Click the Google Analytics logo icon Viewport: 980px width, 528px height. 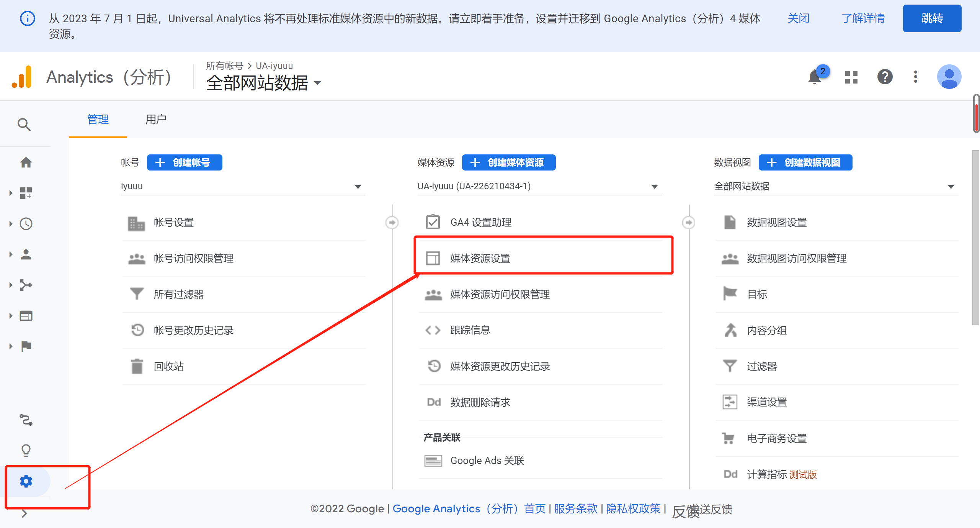pyautogui.click(x=22, y=77)
